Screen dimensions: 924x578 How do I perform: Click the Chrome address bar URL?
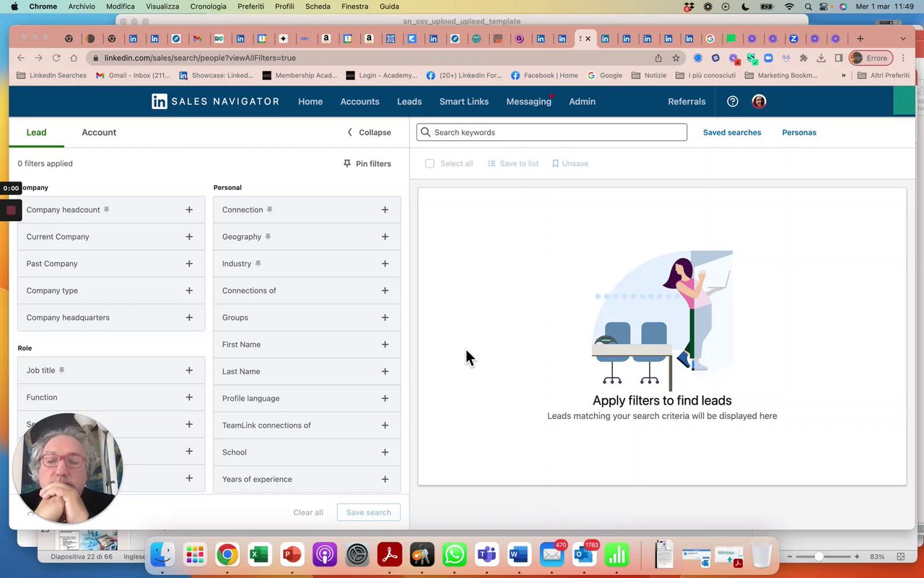[200, 58]
